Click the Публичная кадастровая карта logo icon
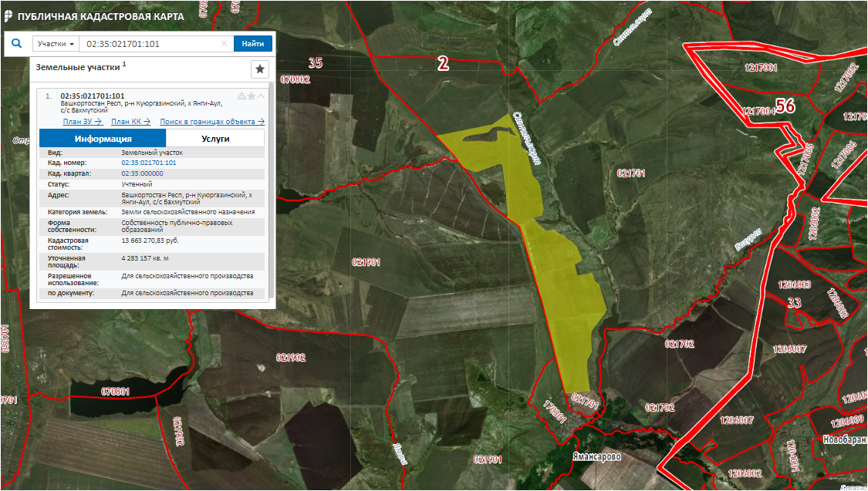The image size is (868, 491). pos(8,16)
